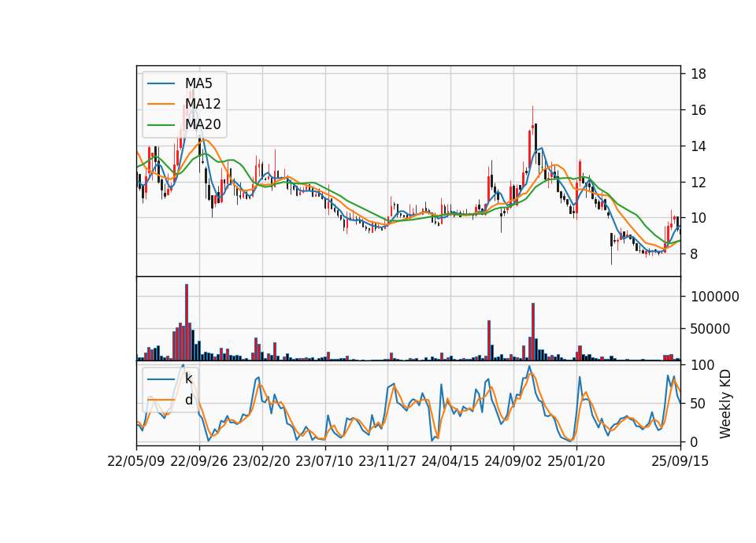The image size is (756, 543).
Task: Click the price axis value 8
Action: [x=695, y=254]
